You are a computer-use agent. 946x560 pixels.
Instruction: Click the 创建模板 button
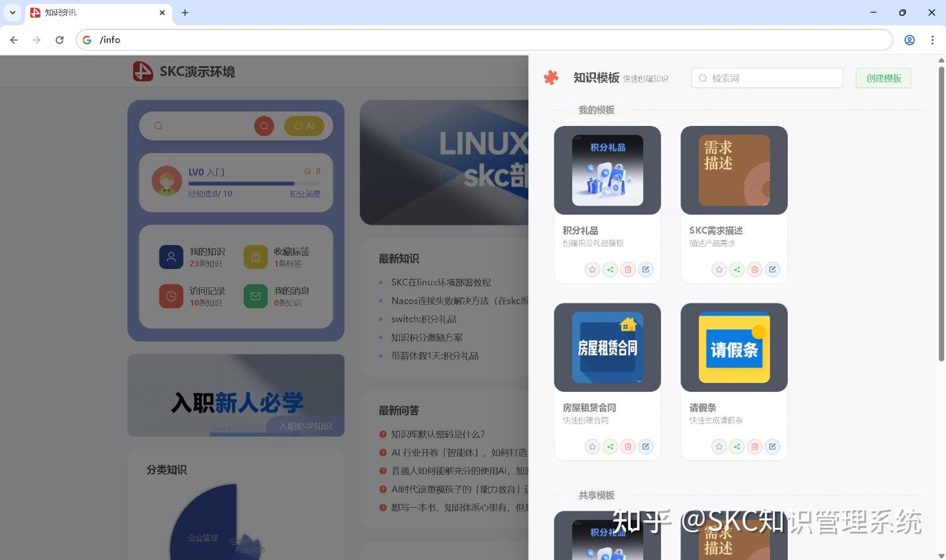884,78
